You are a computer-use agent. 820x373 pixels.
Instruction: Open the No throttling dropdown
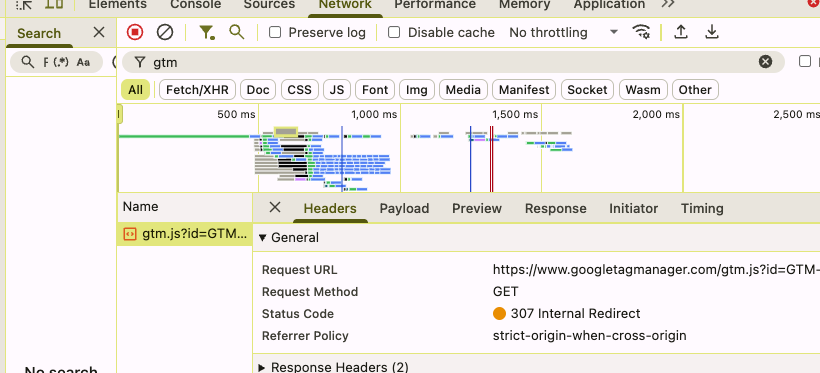564,32
